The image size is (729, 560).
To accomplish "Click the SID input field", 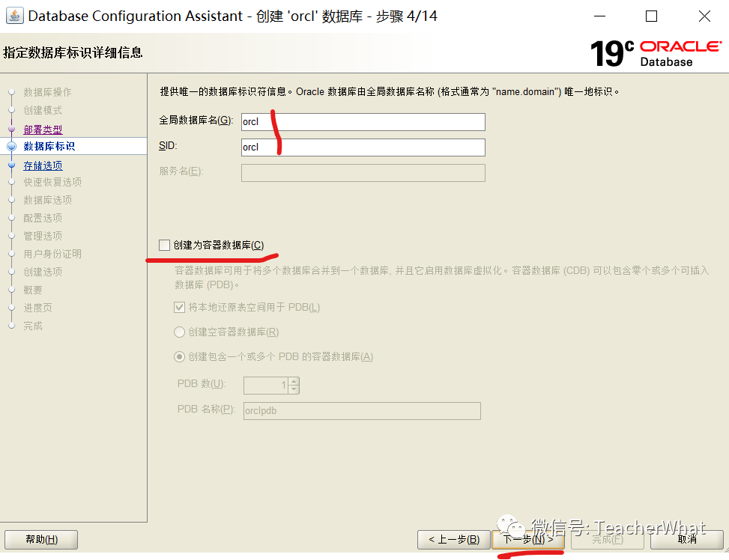I will pos(363,147).
